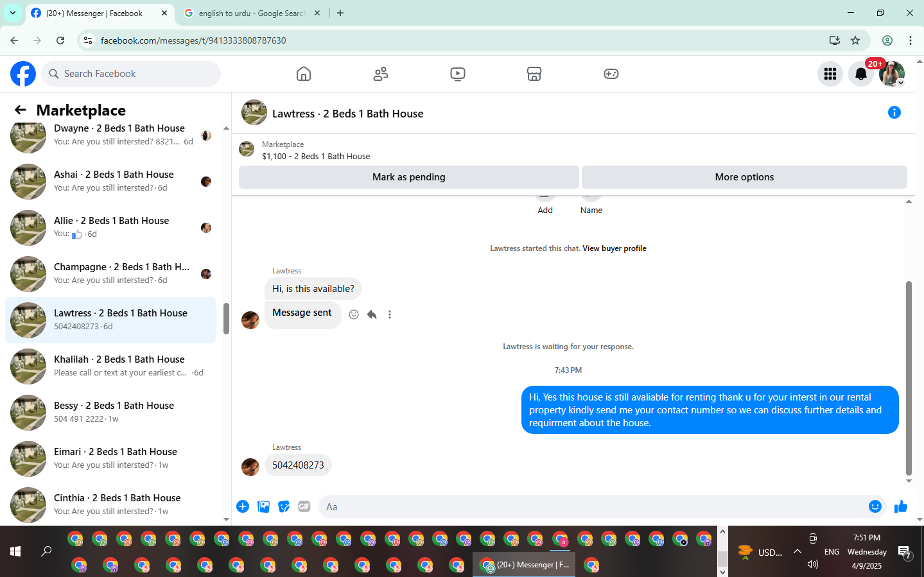
Task: Open the Khalilah conversation
Action: pyautogui.click(x=110, y=366)
